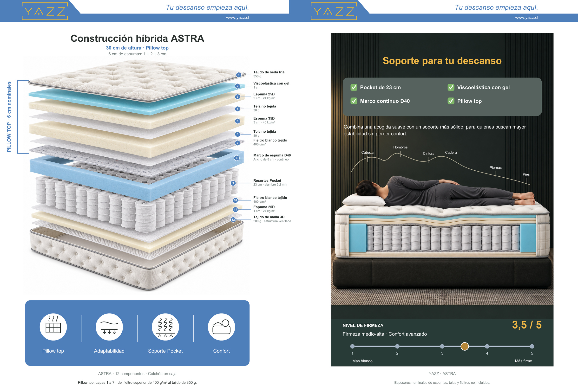
Task: Open www.yazz.cl link on left page header
Action: point(237,17)
